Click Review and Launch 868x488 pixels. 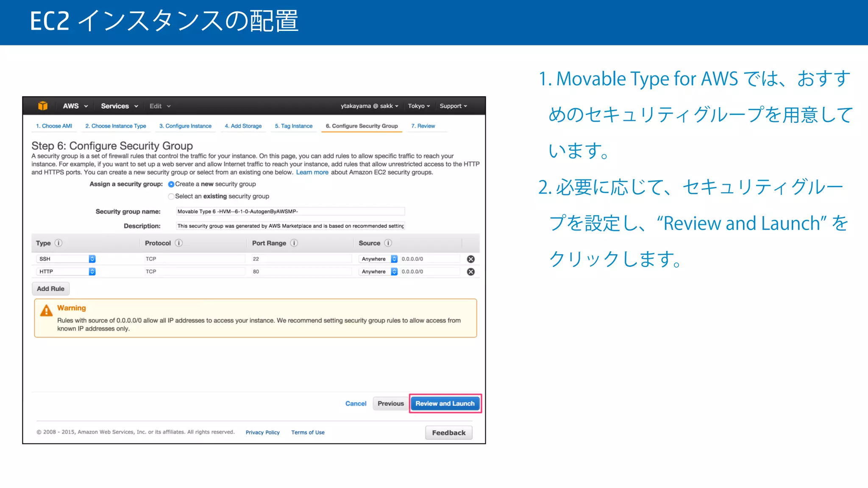point(445,404)
